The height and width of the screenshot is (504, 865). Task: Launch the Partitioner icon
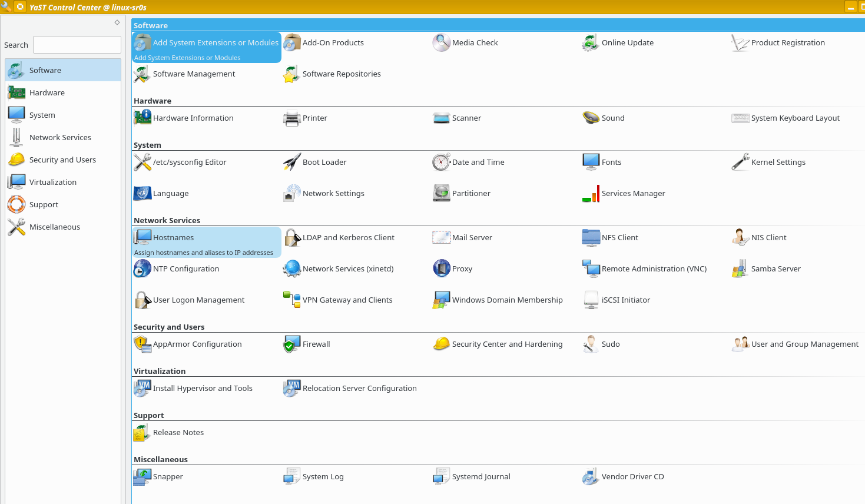point(442,193)
